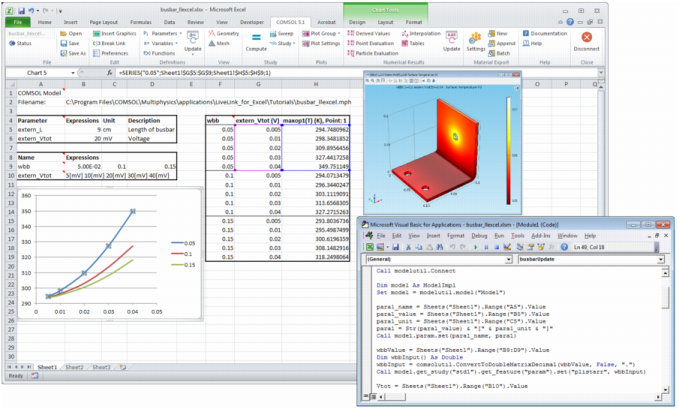Click Append in Material Export group

tap(501, 43)
